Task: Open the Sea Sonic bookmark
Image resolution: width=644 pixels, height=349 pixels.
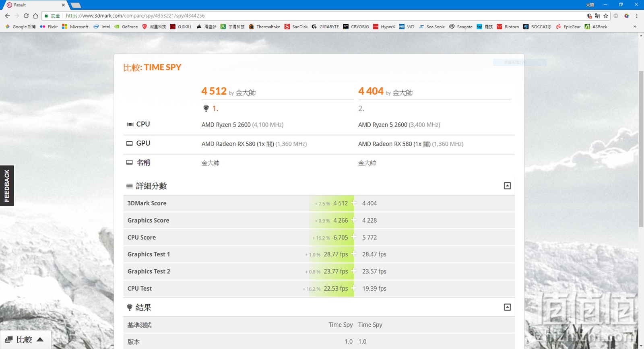Action: tap(432, 27)
